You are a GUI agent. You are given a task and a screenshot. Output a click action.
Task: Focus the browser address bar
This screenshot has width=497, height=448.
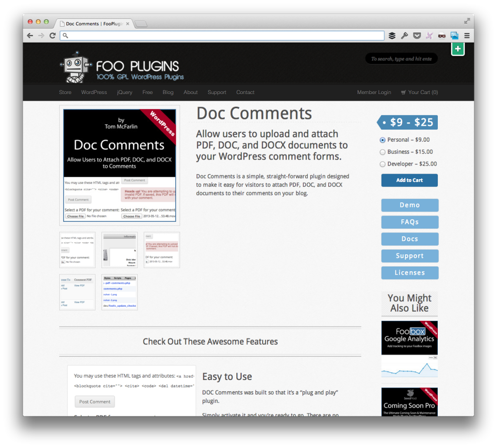coord(222,35)
